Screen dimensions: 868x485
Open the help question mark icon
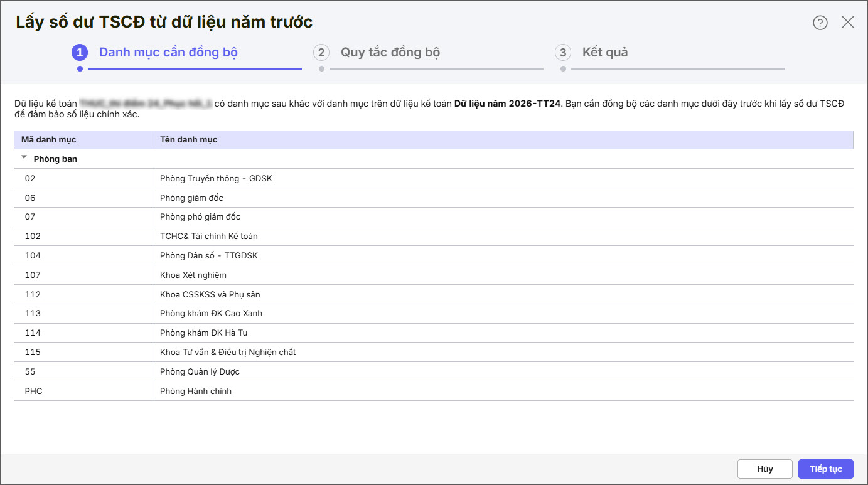(820, 23)
